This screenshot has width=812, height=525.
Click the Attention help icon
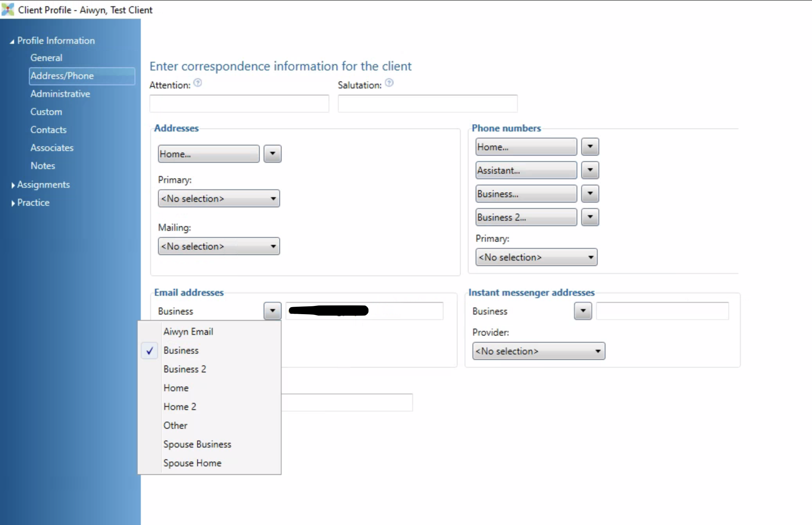(x=198, y=83)
